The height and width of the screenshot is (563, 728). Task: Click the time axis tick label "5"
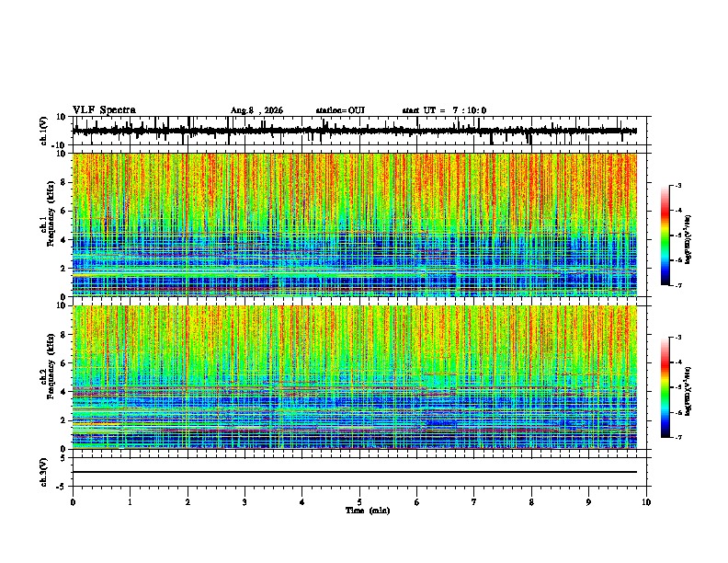(359, 502)
